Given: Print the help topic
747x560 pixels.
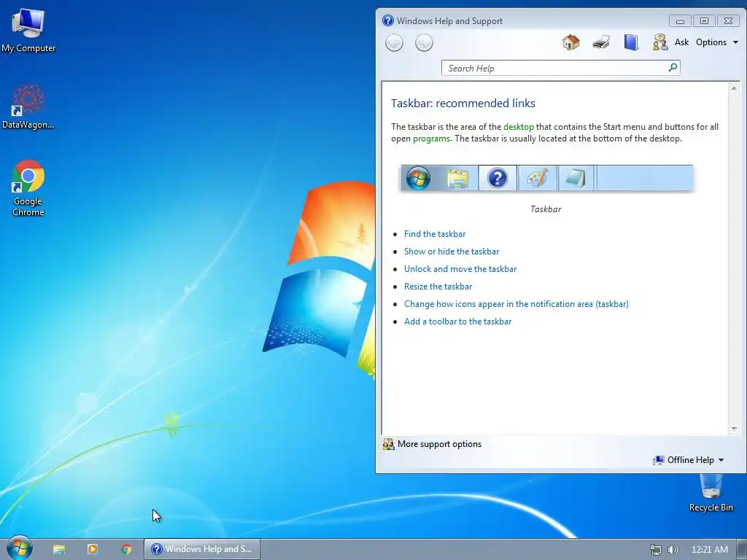Looking at the screenshot, I should click(601, 42).
